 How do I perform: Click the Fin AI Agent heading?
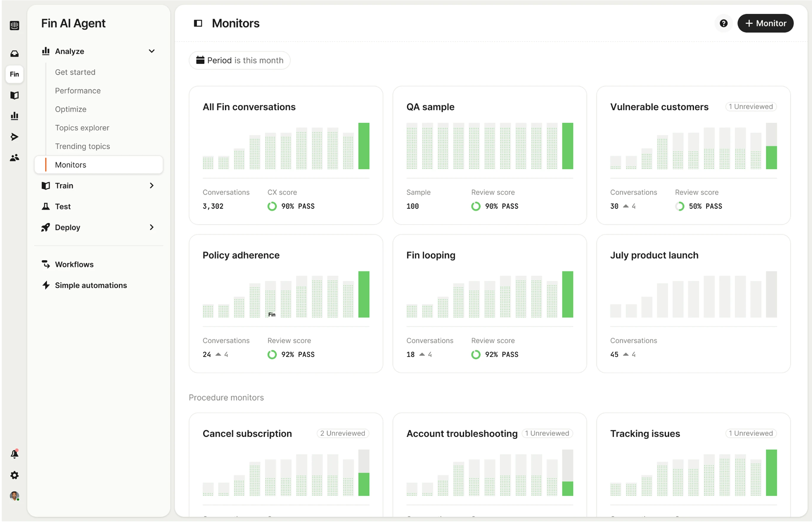point(73,23)
